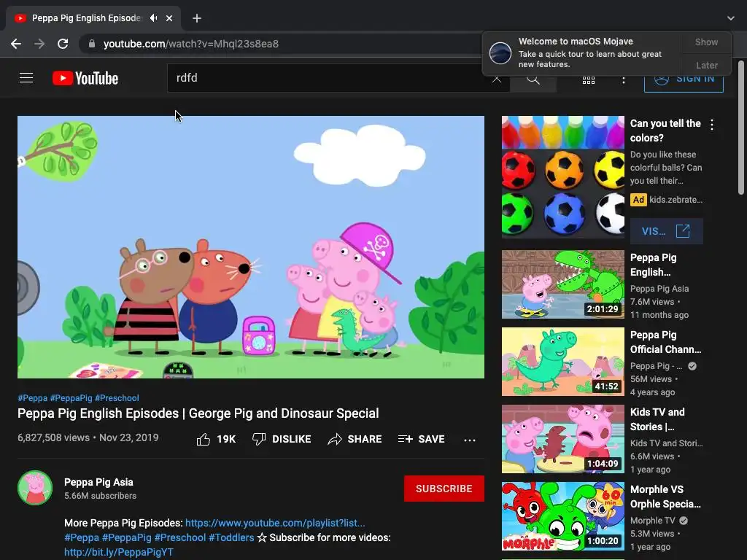Show the macOS Mojave tour notification
This screenshot has height=560, width=747.
[706, 42]
